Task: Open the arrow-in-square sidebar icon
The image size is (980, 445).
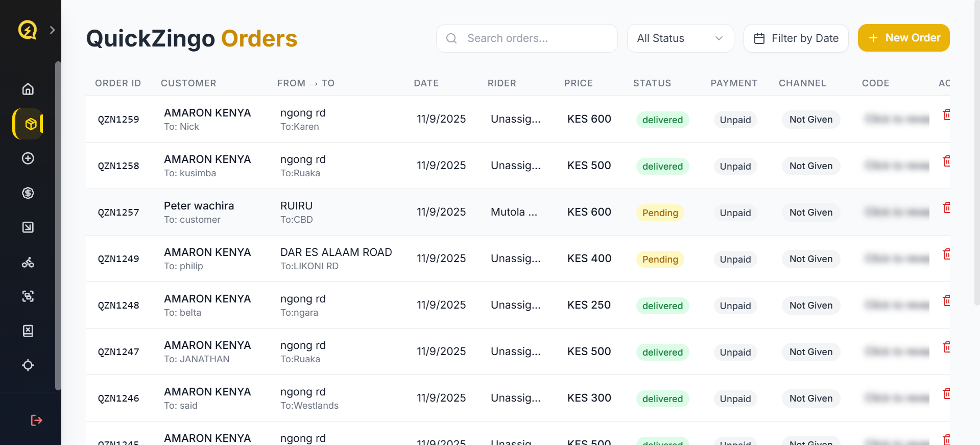Action: [28, 227]
